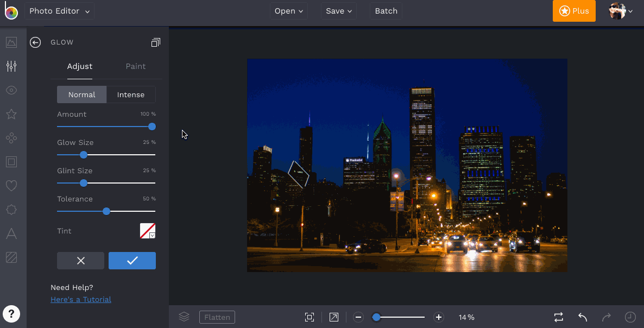This screenshot has height=328, width=644.
Task: Click the orange Plus upgrade button
Action: coord(574,11)
